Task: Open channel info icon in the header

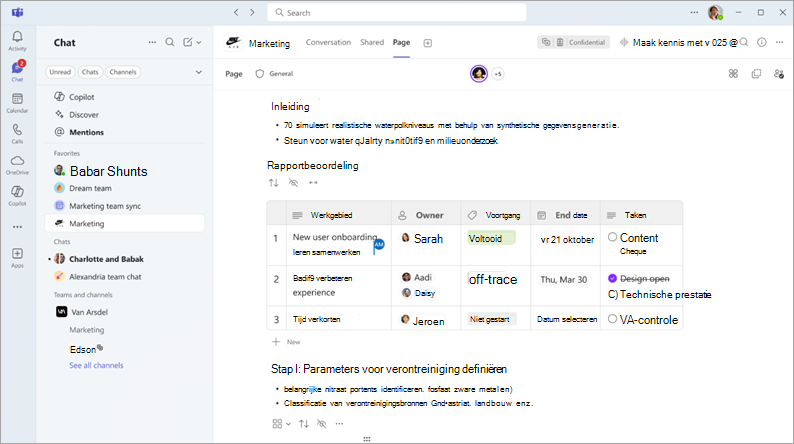Action: click(762, 43)
